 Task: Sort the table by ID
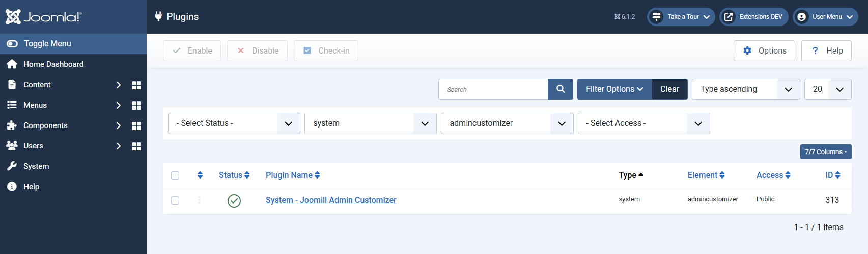tap(833, 175)
